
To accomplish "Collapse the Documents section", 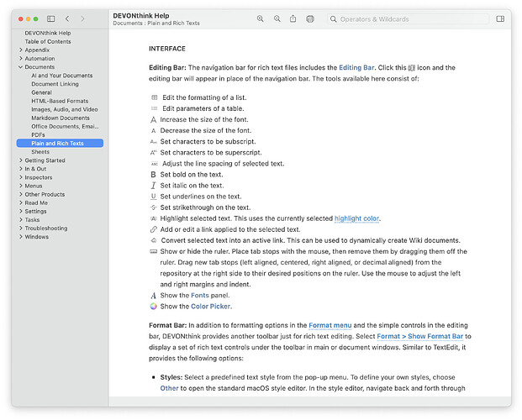I will pyautogui.click(x=20, y=67).
